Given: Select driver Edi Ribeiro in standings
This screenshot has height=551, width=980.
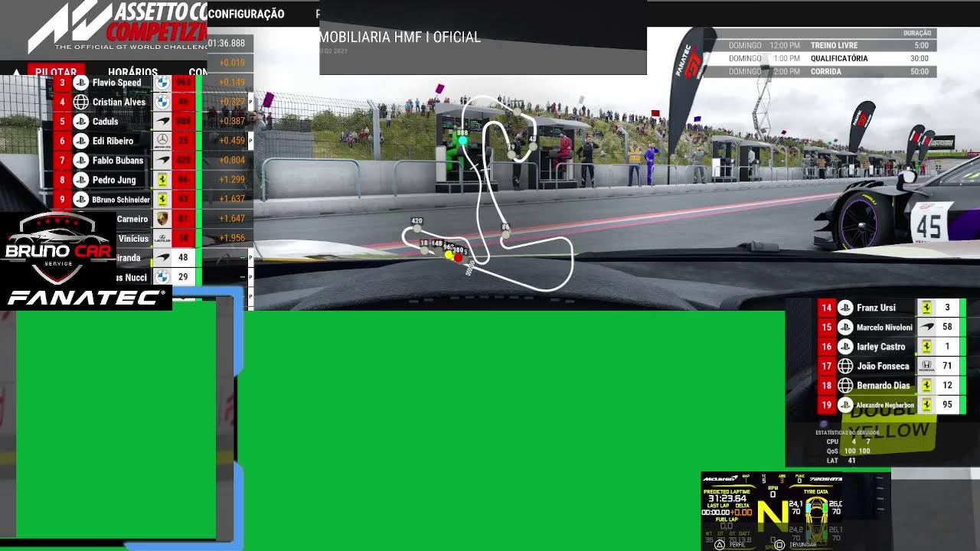Looking at the screenshot, I should click(x=113, y=141).
